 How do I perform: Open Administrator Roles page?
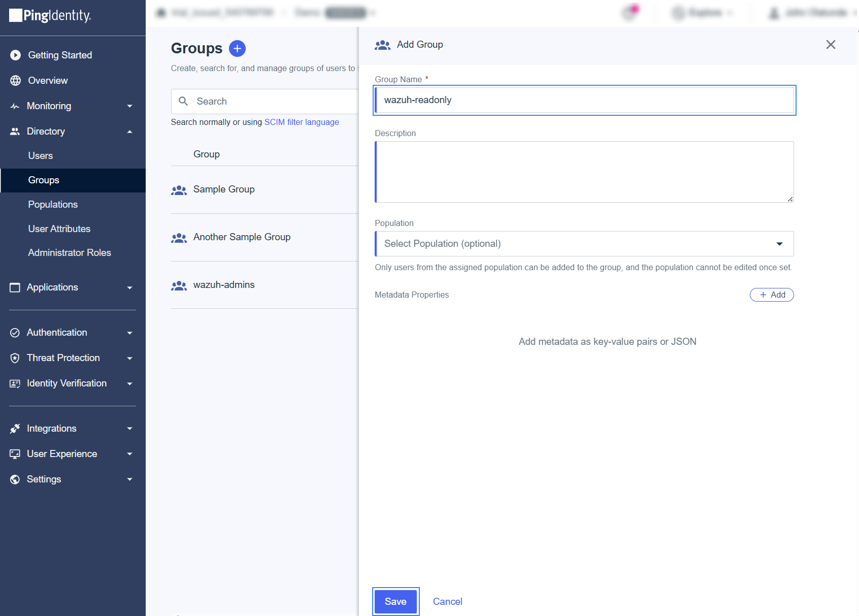click(70, 253)
